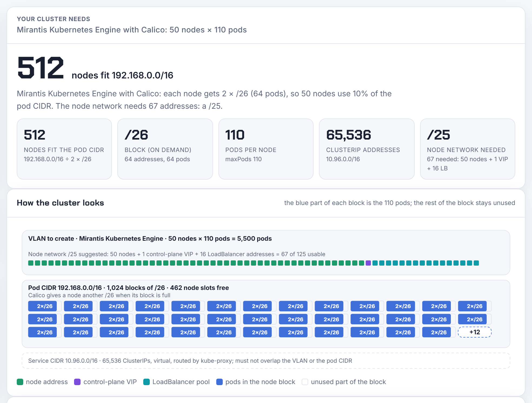The width and height of the screenshot is (532, 403).
Task: Click 'Node network /25 suggested' line
Action: click(x=177, y=254)
